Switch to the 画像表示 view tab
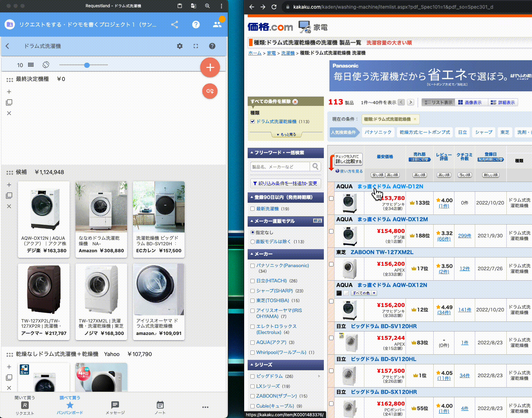The height and width of the screenshot is (418, 532). (470, 102)
